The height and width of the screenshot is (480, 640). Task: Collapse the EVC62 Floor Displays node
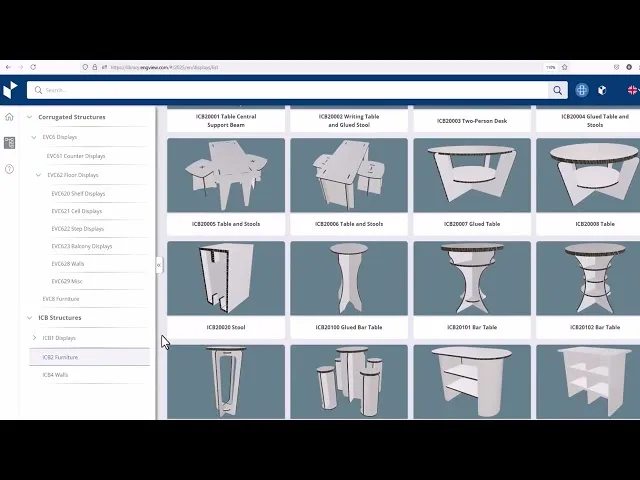point(38,175)
